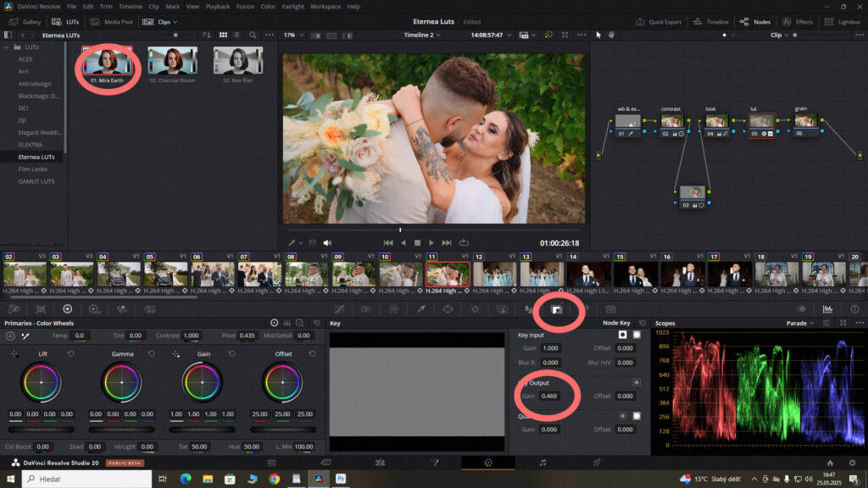Open the Workspace menu
Image resolution: width=868 pixels, height=488 pixels.
pos(325,7)
